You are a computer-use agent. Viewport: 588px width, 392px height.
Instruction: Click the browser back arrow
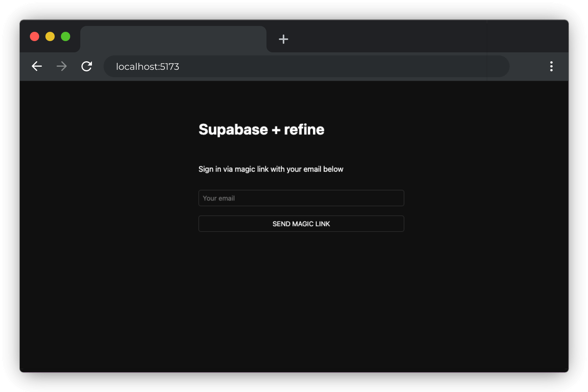(x=37, y=66)
